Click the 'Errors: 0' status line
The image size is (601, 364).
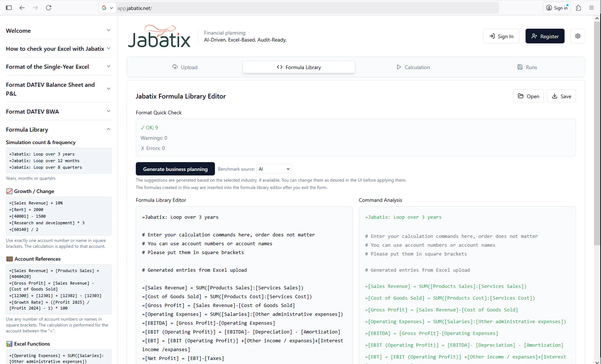(153, 148)
